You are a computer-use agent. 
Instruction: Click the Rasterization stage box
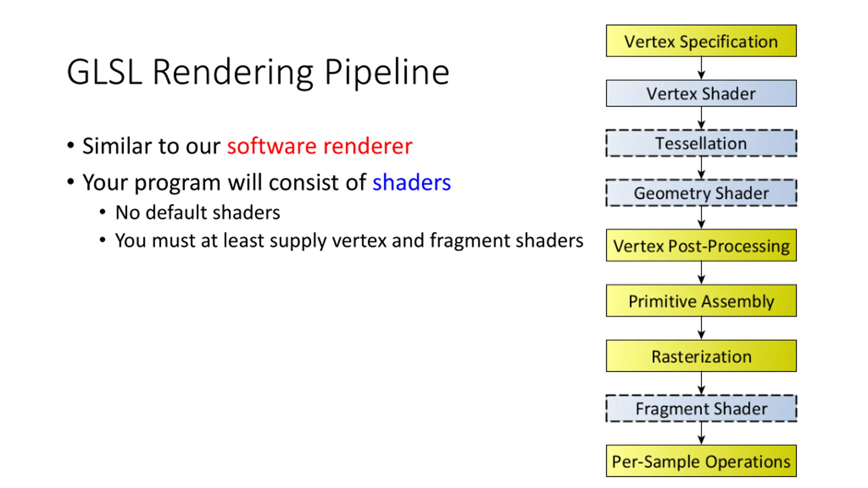point(701,356)
